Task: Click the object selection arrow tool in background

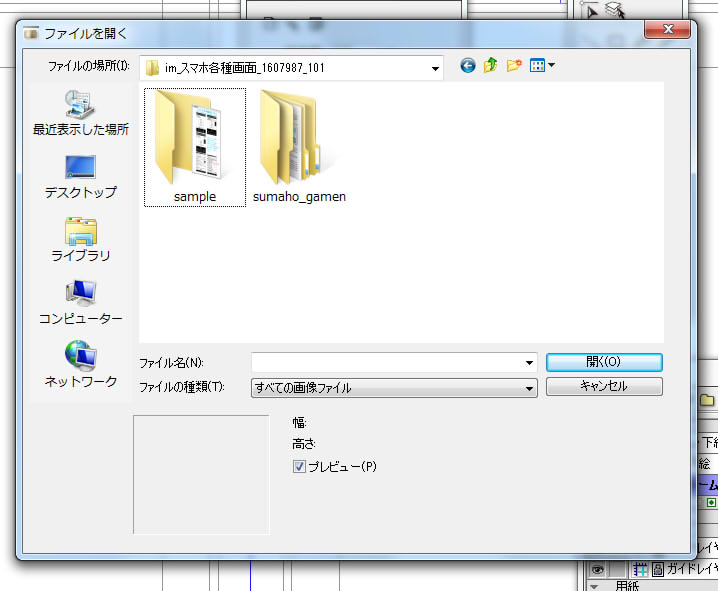Action: [x=590, y=10]
